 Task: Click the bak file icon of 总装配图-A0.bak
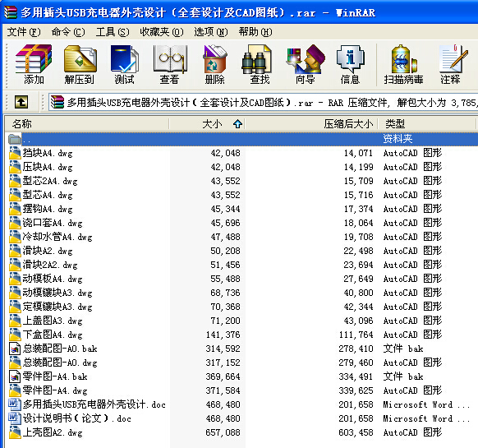(x=15, y=349)
